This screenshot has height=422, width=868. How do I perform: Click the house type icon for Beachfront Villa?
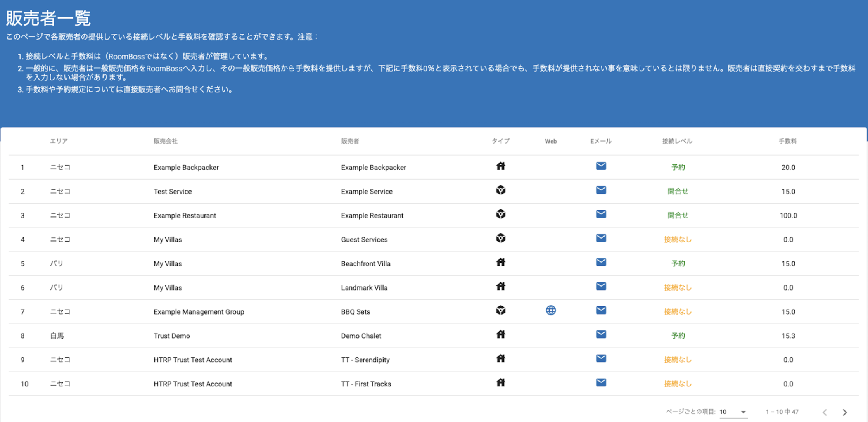pos(501,263)
